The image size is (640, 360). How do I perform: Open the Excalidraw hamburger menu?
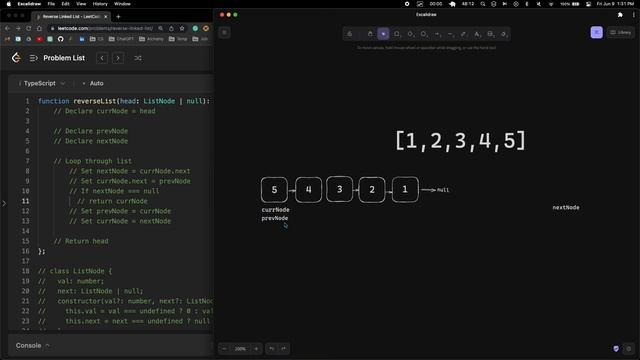tap(224, 33)
